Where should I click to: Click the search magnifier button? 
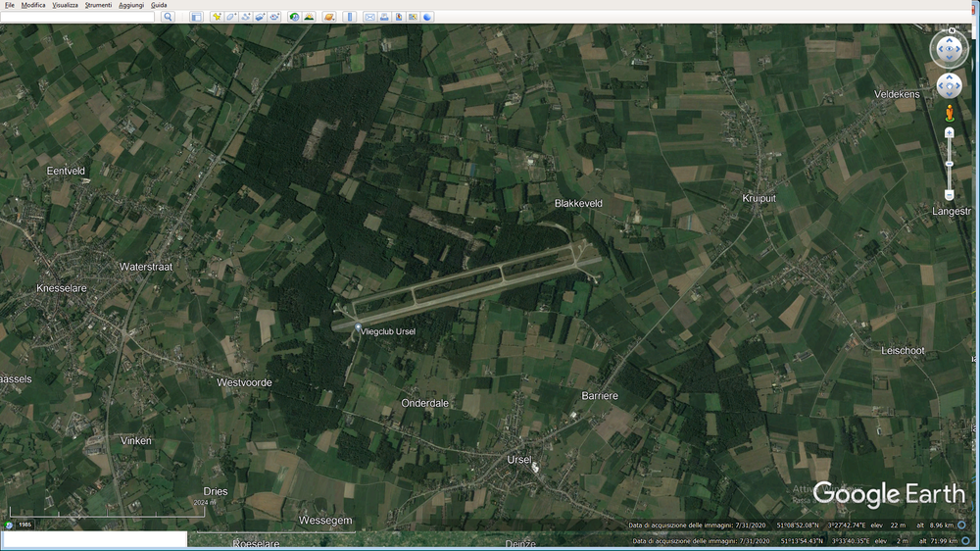coord(168,17)
